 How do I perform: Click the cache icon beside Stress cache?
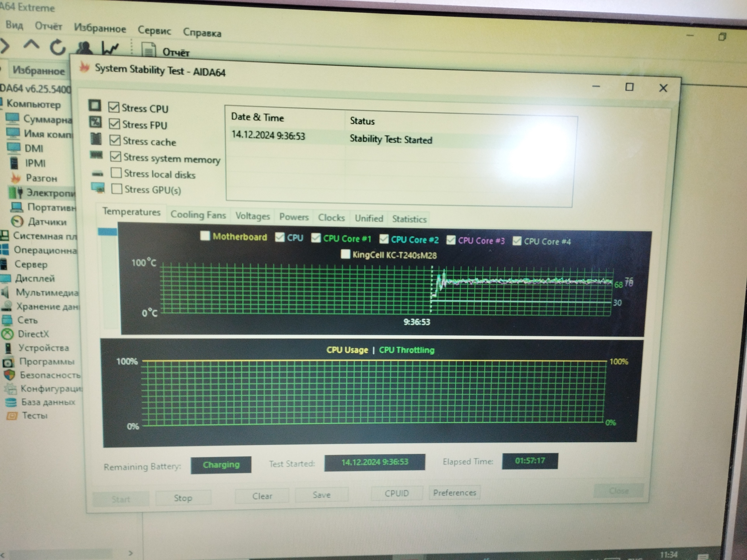pos(96,139)
